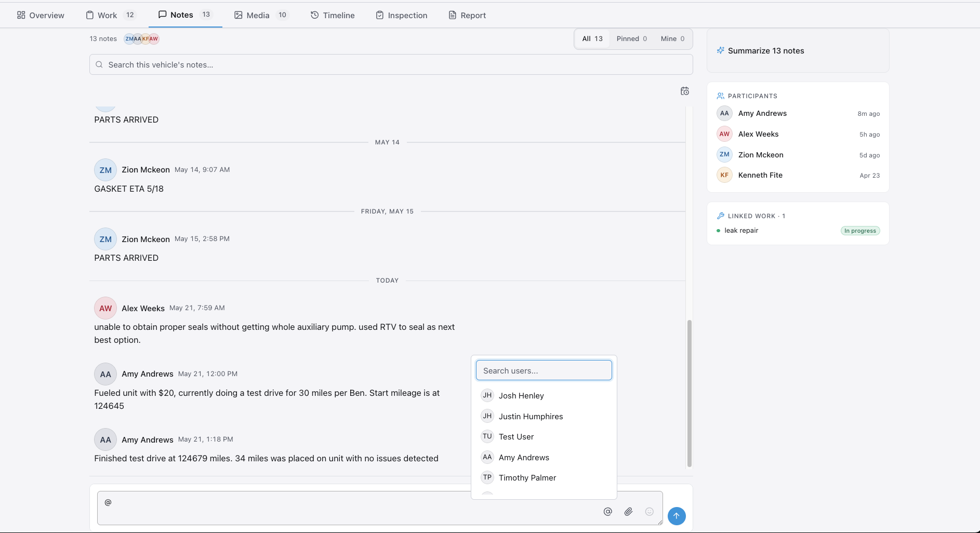Click the Finished test drive note
Image resolution: width=980 pixels, height=533 pixels.
[266, 458]
